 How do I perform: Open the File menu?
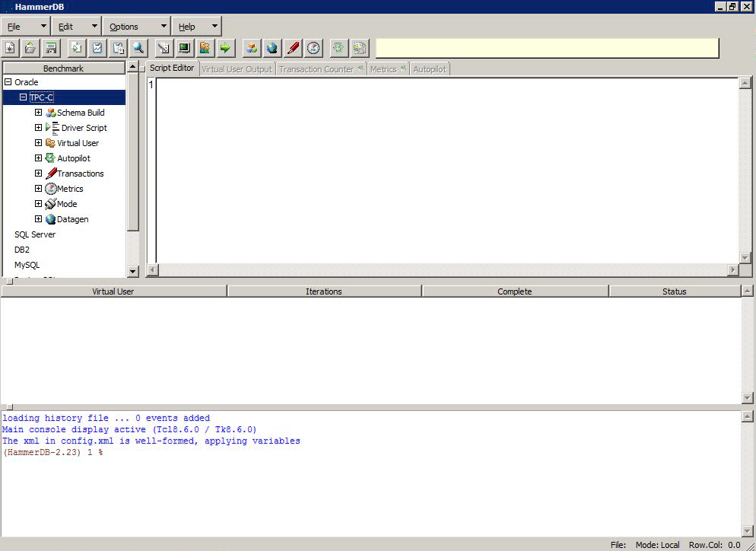[26, 27]
